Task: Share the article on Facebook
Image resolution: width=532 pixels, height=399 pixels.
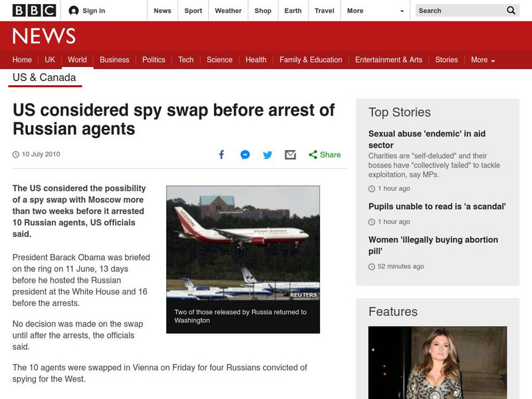Action: tap(221, 154)
